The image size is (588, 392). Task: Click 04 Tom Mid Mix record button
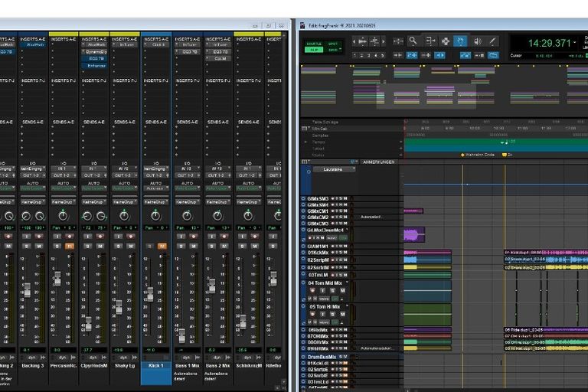coord(312,290)
